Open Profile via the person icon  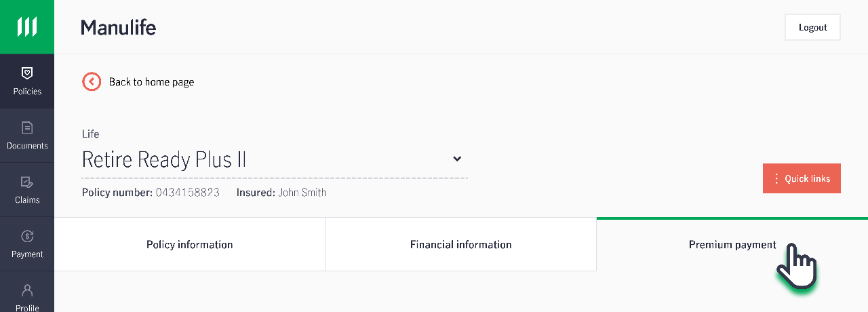click(x=27, y=290)
